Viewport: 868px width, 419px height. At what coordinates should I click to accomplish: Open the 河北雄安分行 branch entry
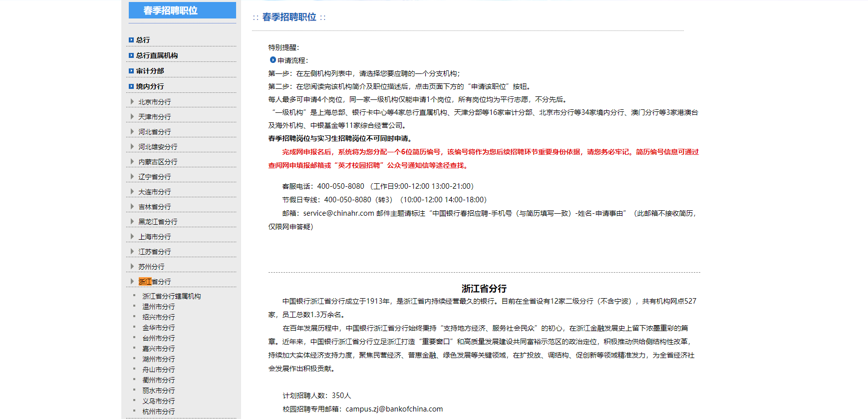pyautogui.click(x=158, y=147)
